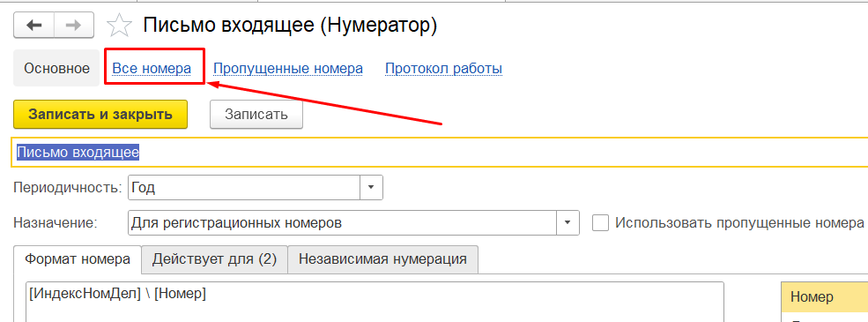The image size is (868, 322).
Task: Switch to the Независимая нумерация tab
Action: (x=382, y=258)
